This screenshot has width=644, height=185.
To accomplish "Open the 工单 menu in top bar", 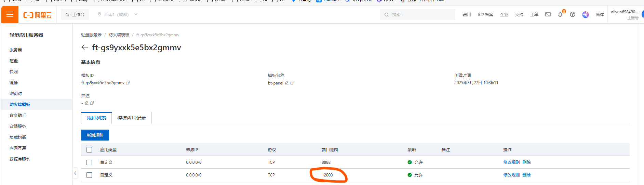I will [x=534, y=15].
